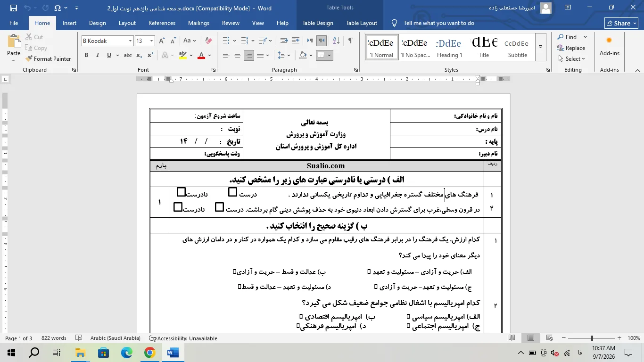This screenshot has width=644, height=362.
Task: Open the File menu
Action: pyautogui.click(x=14, y=23)
